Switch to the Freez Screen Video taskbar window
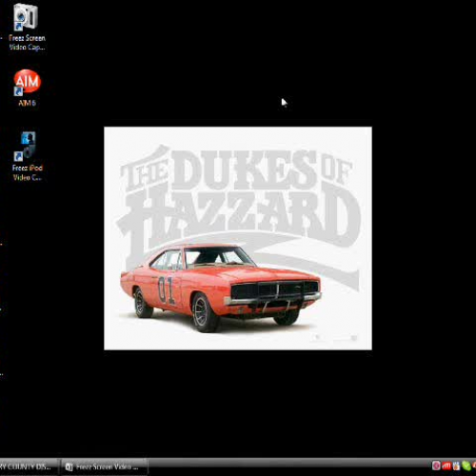 tap(104, 466)
